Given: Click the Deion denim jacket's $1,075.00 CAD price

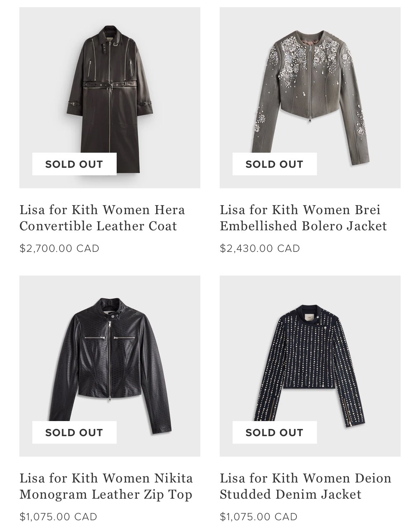Looking at the screenshot, I should coord(258,517).
